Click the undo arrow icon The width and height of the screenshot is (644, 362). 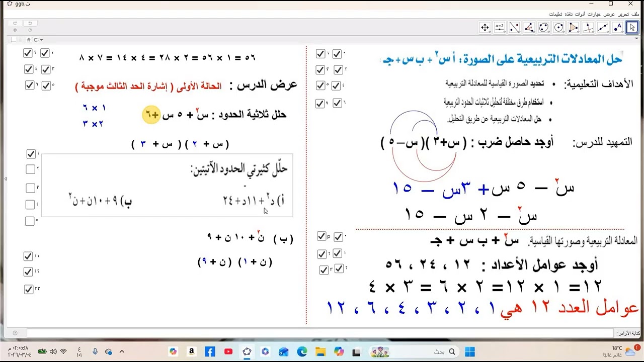(30, 23)
